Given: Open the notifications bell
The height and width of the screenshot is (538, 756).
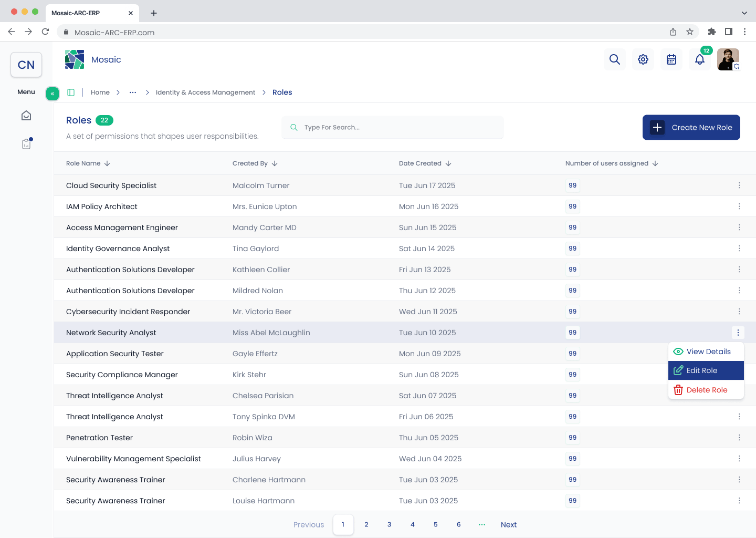Looking at the screenshot, I should pyautogui.click(x=700, y=59).
